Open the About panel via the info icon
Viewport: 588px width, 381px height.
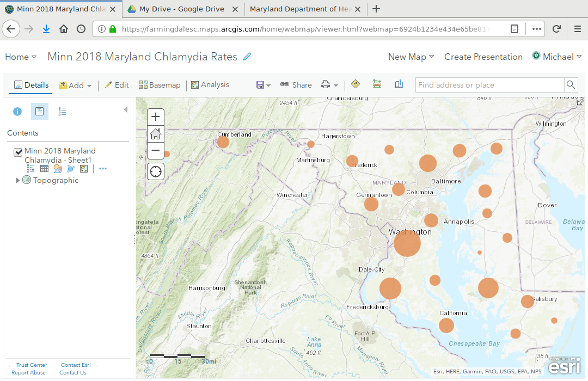coord(17,111)
